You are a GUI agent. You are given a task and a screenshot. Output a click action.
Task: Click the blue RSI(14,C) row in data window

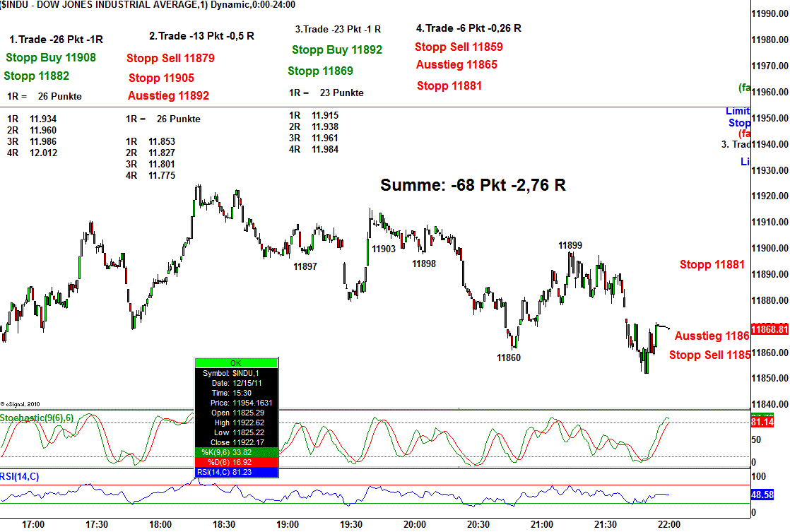pyautogui.click(x=236, y=472)
